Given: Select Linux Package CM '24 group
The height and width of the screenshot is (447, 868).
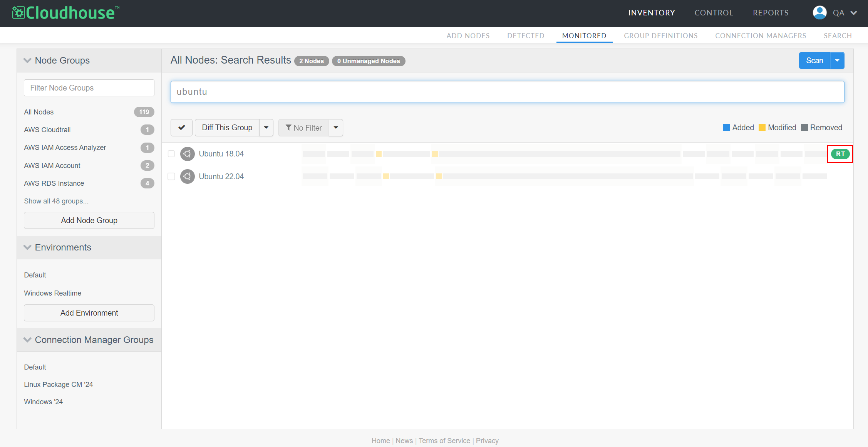Looking at the screenshot, I should click(58, 385).
